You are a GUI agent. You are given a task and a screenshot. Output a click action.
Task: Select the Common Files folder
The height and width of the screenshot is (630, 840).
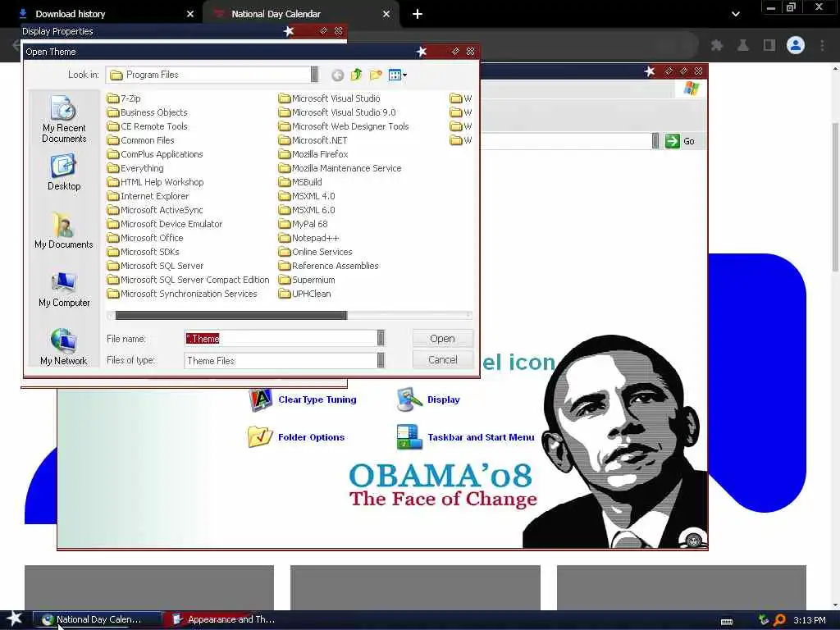pyautogui.click(x=140, y=140)
